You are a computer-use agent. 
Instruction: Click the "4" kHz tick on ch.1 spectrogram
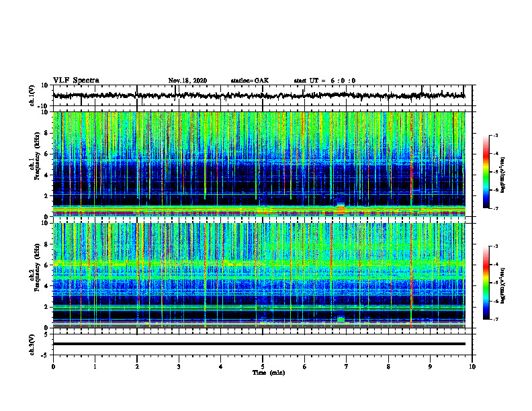46,175
